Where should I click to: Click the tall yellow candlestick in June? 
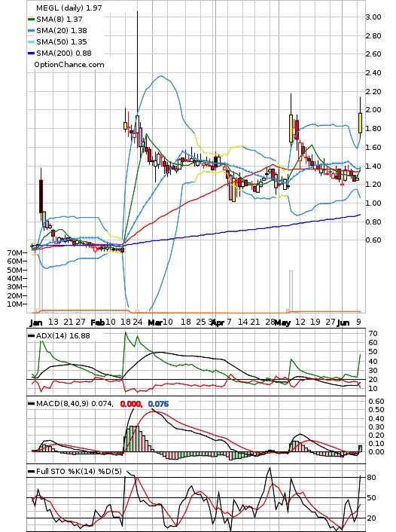point(360,123)
